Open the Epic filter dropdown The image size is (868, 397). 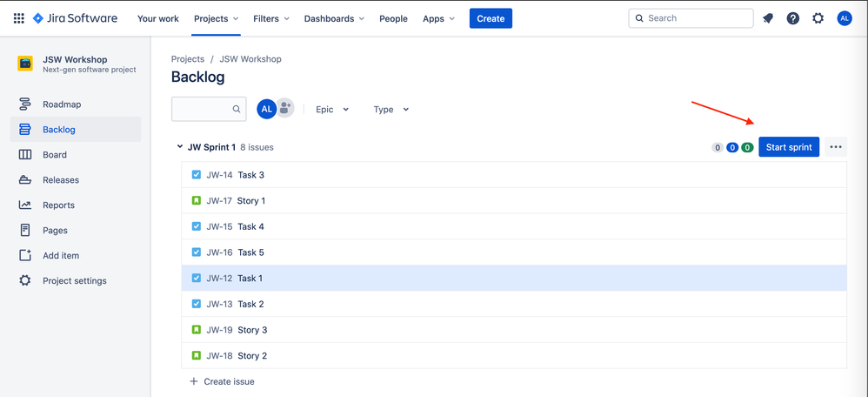[332, 109]
